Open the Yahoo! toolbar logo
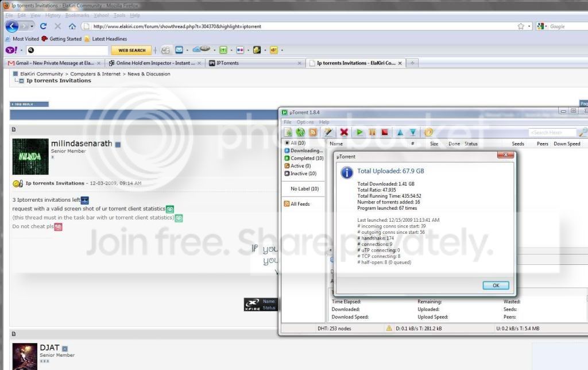588x370 pixels. pos(11,50)
